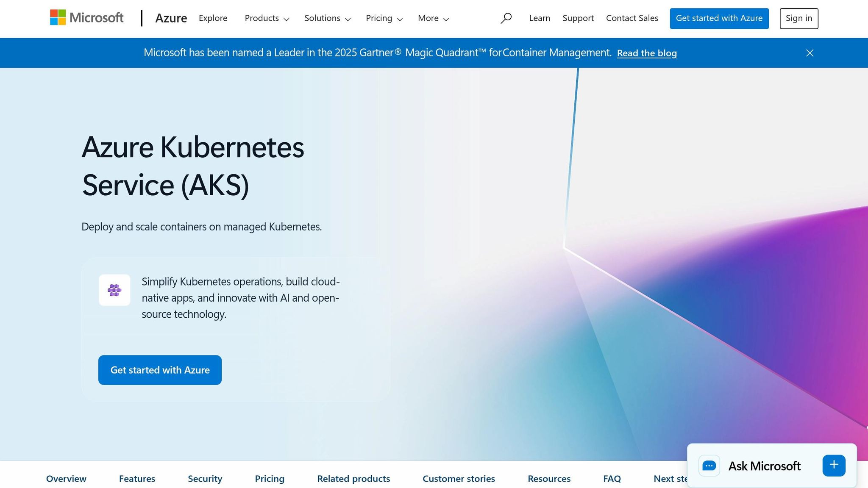Jump to the Security section tab

[205, 479]
